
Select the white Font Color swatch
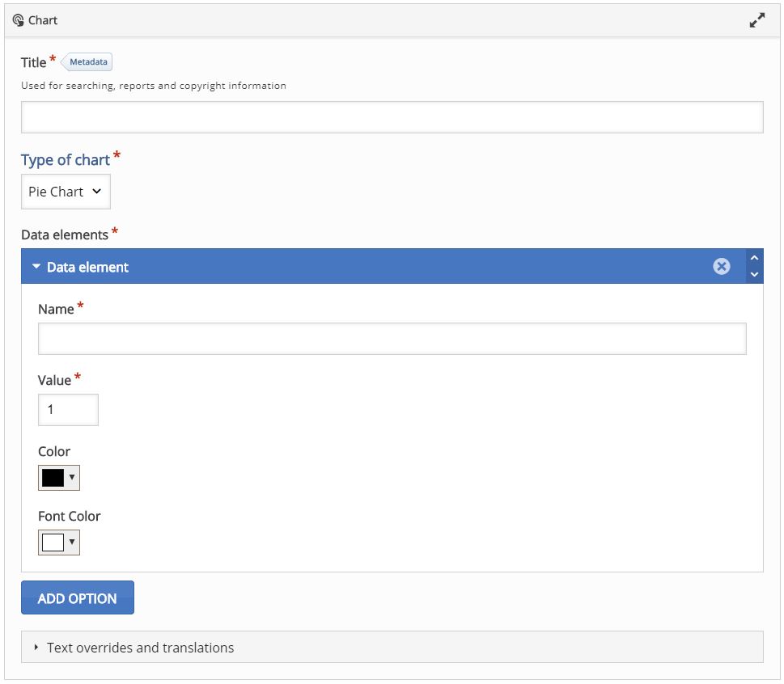[x=53, y=543]
